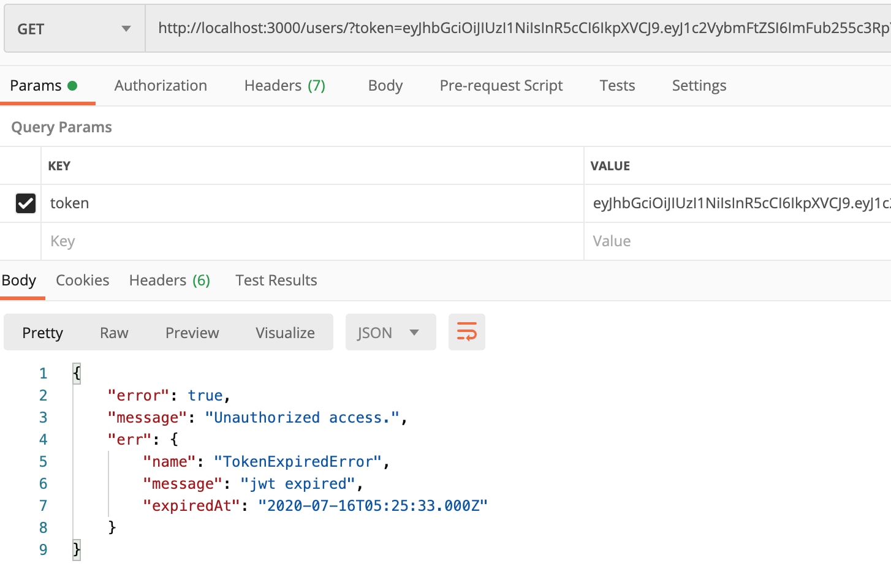Click the "Unauthorized access." message text
Viewport: 891px width, 588px height.
pos(303,418)
